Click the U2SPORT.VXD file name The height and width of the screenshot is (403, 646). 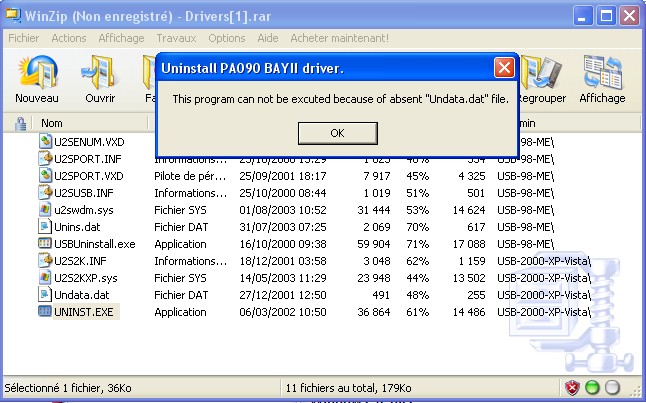[89, 176]
